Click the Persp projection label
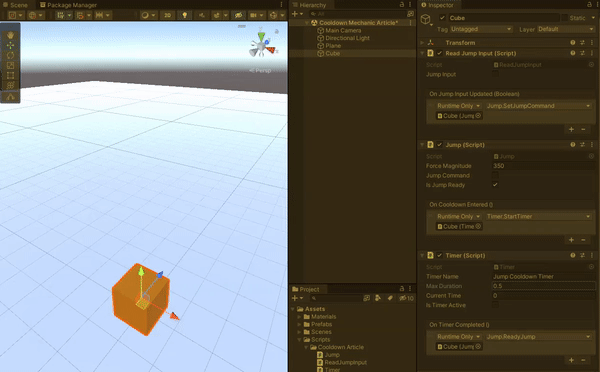Screen dimensions: 600x372 point(260,70)
